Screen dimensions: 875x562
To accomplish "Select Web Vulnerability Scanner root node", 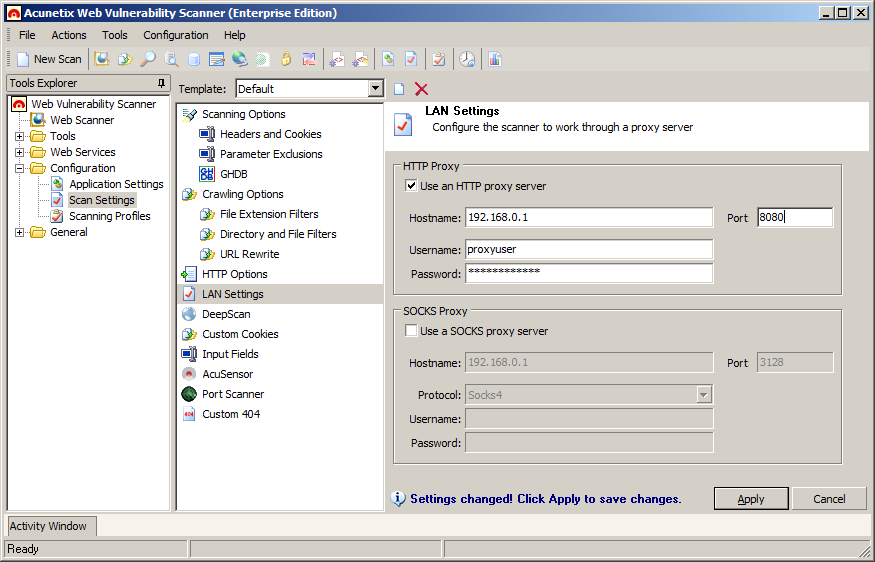I will click(x=93, y=104).
